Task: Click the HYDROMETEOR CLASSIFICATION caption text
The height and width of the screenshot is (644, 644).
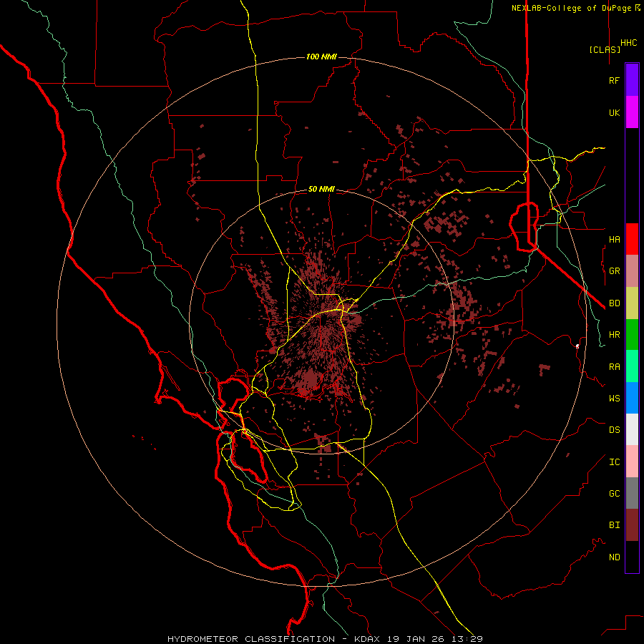Action: tap(251, 639)
